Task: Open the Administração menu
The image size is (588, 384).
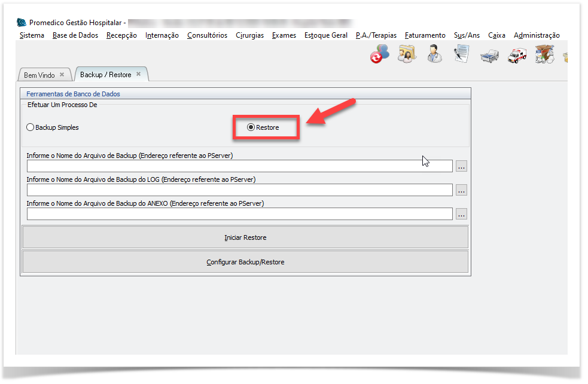Action: click(x=537, y=35)
